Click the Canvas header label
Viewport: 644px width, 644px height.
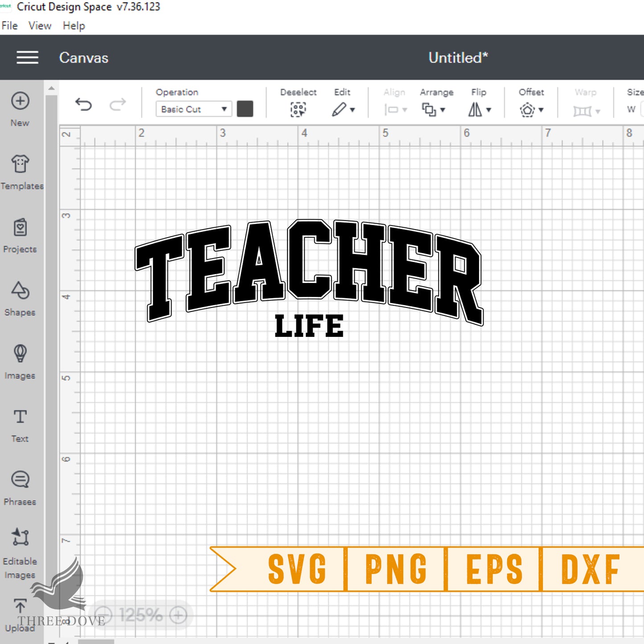pyautogui.click(x=84, y=58)
